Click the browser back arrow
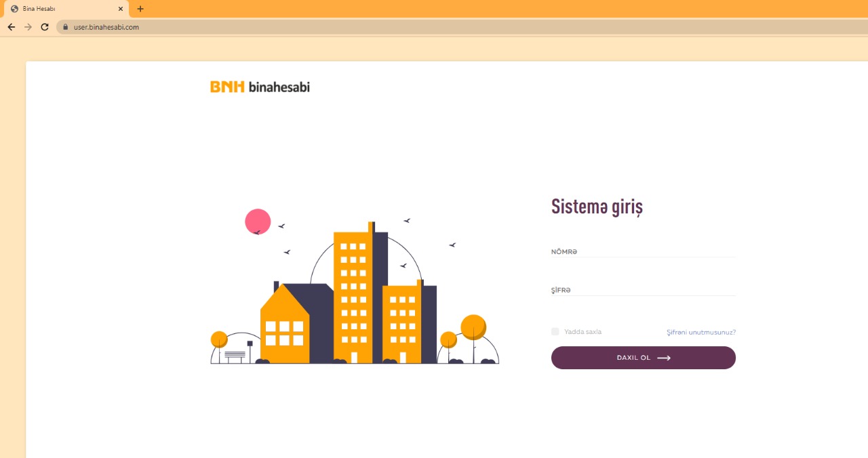 click(x=11, y=27)
